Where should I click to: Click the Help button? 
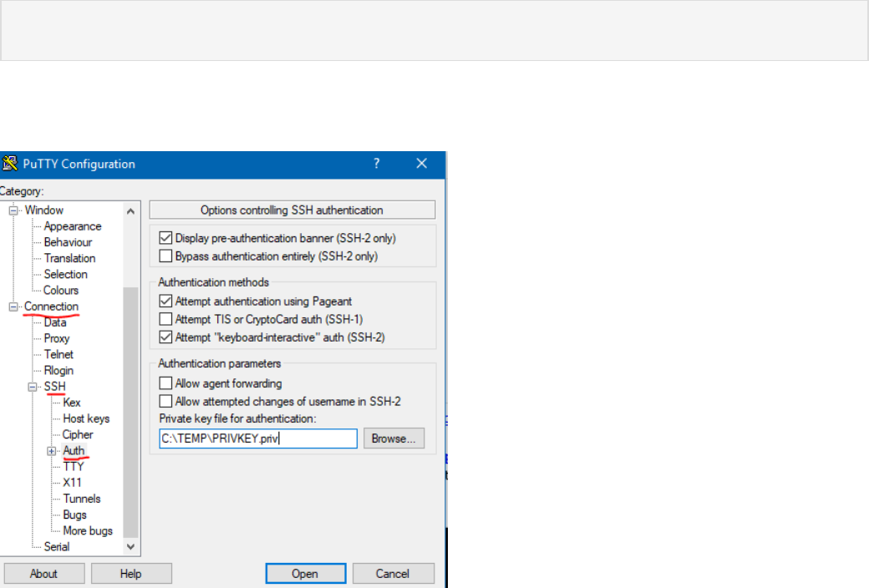[x=131, y=574]
